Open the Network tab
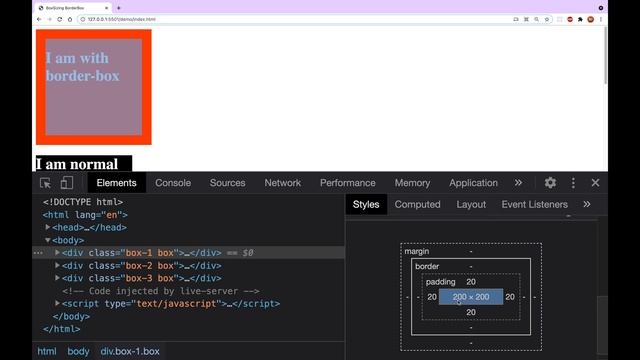The width and height of the screenshot is (640, 360). pyautogui.click(x=282, y=183)
